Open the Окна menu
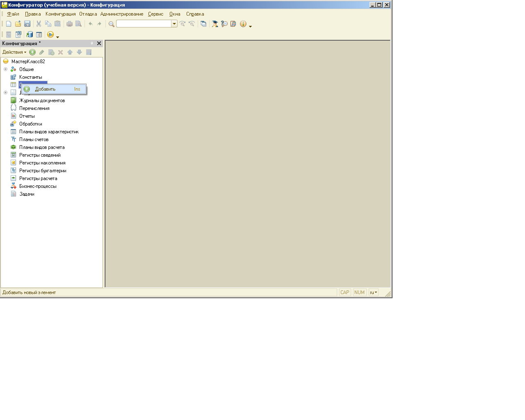525x420 pixels. [175, 14]
